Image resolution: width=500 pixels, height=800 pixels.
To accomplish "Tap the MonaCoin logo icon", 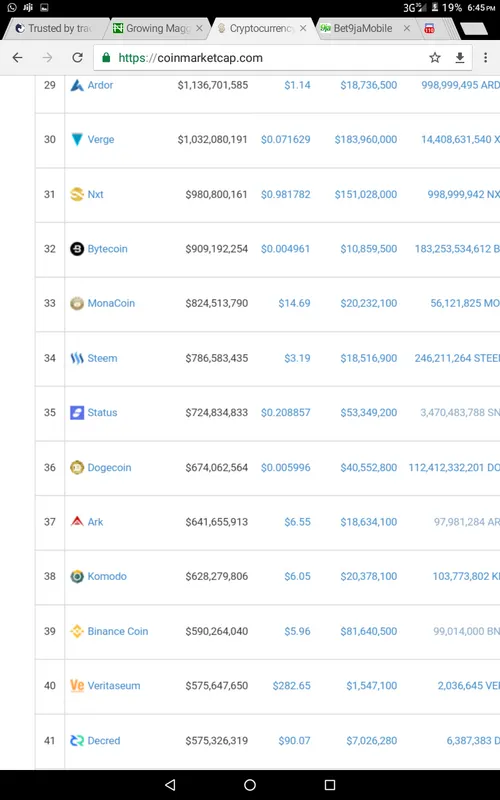I will click(77, 304).
